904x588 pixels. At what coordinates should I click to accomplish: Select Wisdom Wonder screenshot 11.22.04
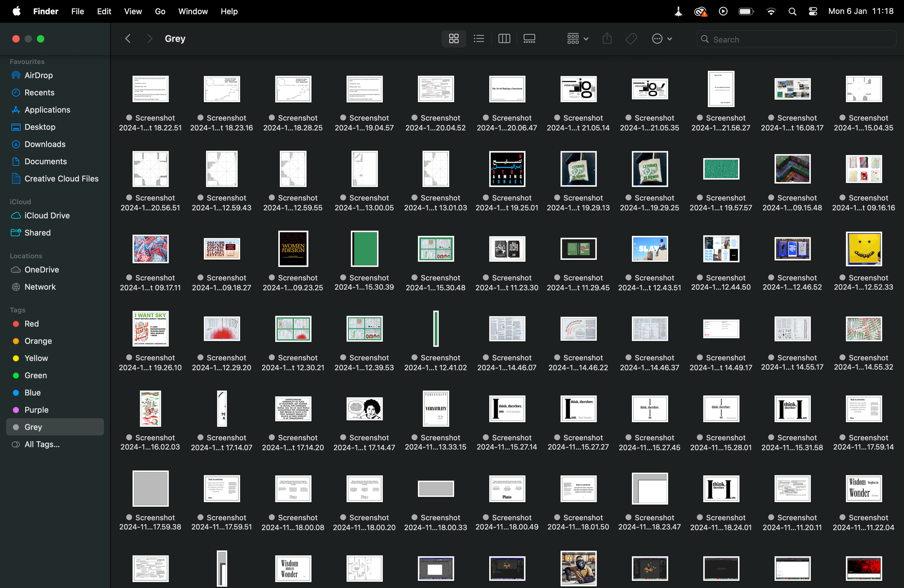click(864, 489)
